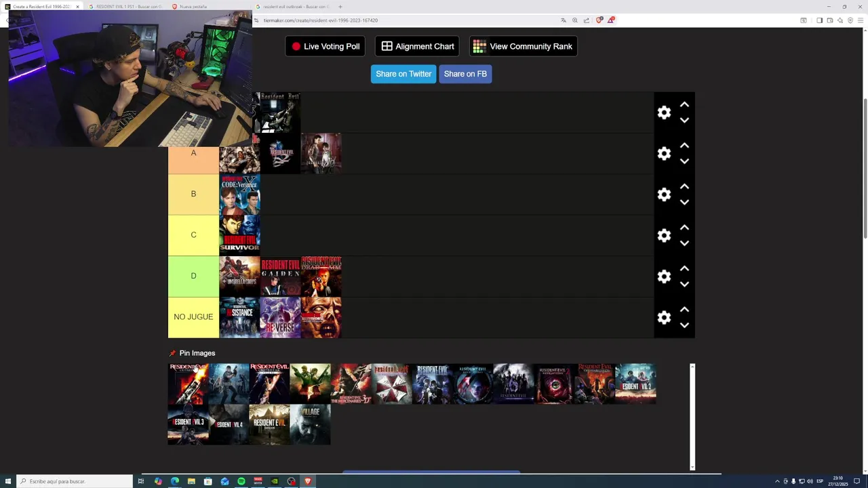
Task: Open settings gear for C tier row
Action: 664,236
